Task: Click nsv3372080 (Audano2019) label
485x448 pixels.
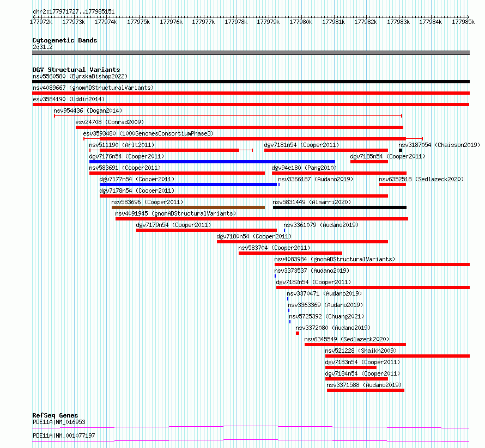Action: tap(333, 328)
